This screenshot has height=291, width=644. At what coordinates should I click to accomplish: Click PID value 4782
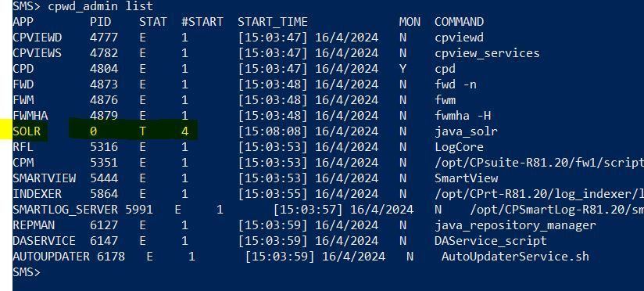(x=104, y=53)
